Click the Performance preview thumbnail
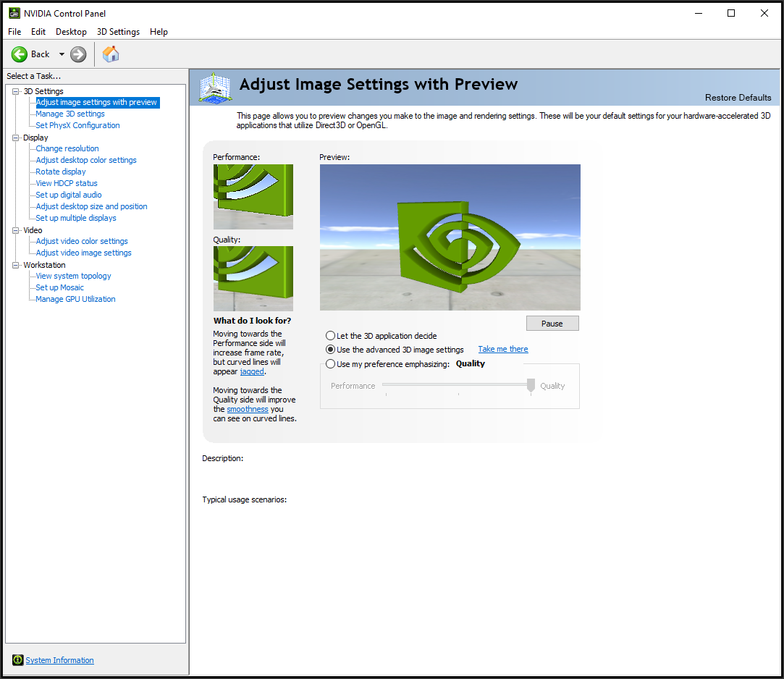This screenshot has height=679, width=784. point(253,196)
